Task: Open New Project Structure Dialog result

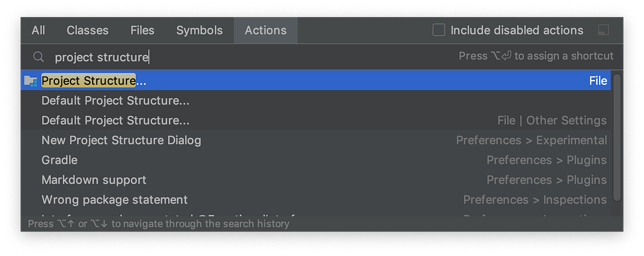Action: [x=121, y=140]
